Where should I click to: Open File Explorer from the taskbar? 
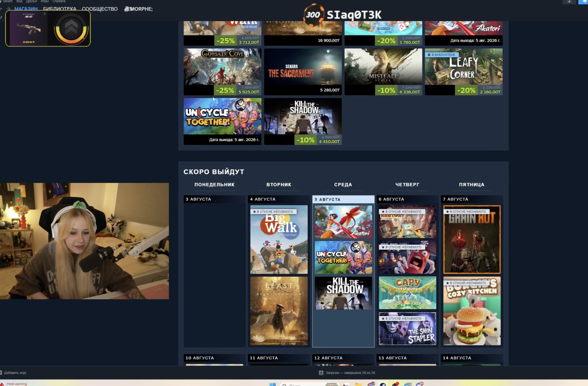(358, 384)
